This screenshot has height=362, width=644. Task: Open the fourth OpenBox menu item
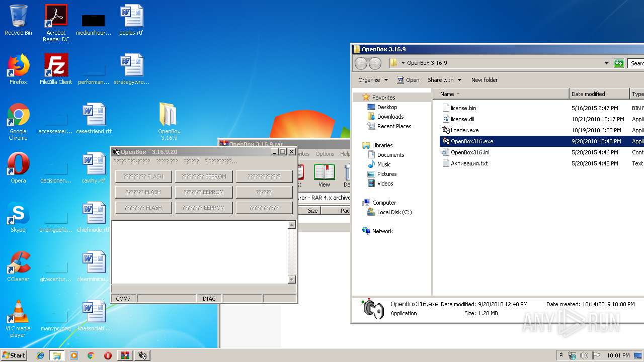[x=221, y=161]
